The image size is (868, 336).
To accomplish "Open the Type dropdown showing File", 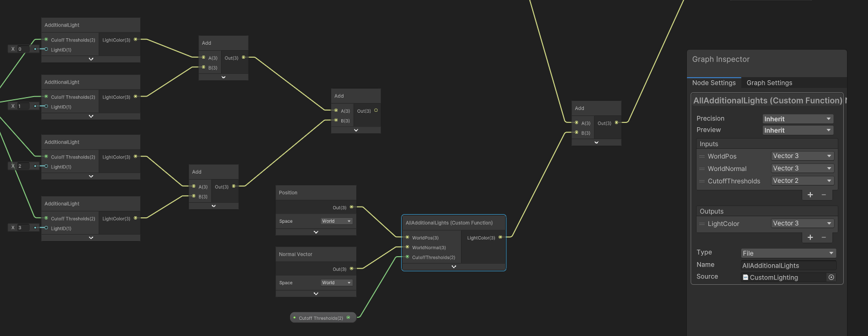I will pos(788,253).
